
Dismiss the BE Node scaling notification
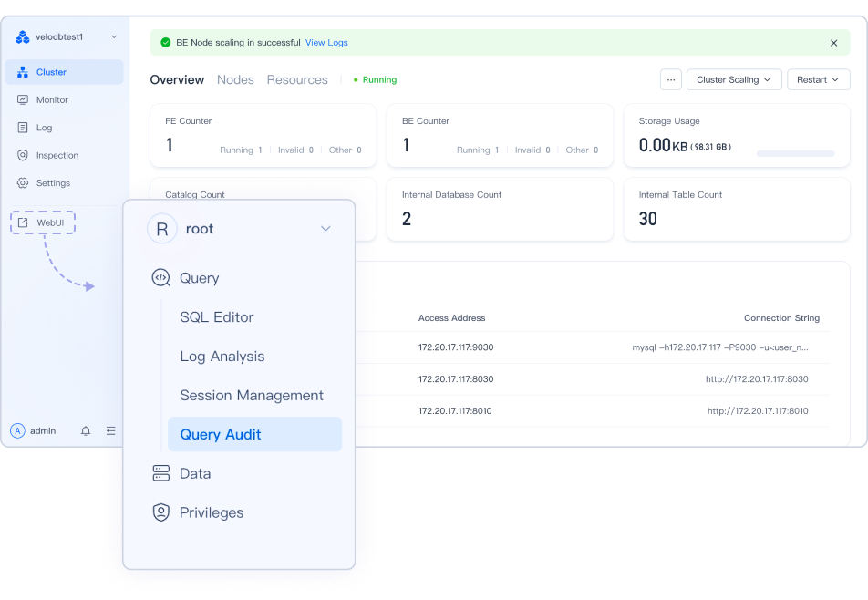click(833, 43)
